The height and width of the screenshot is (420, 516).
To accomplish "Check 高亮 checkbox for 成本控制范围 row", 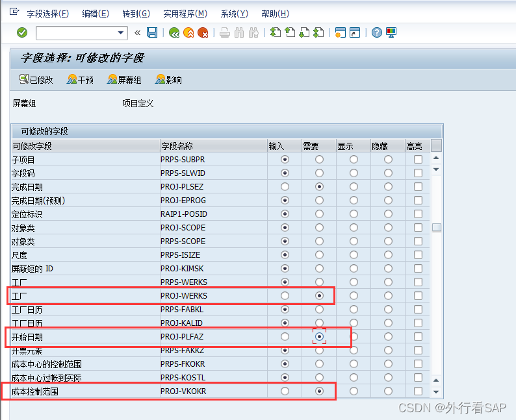I will [419, 391].
